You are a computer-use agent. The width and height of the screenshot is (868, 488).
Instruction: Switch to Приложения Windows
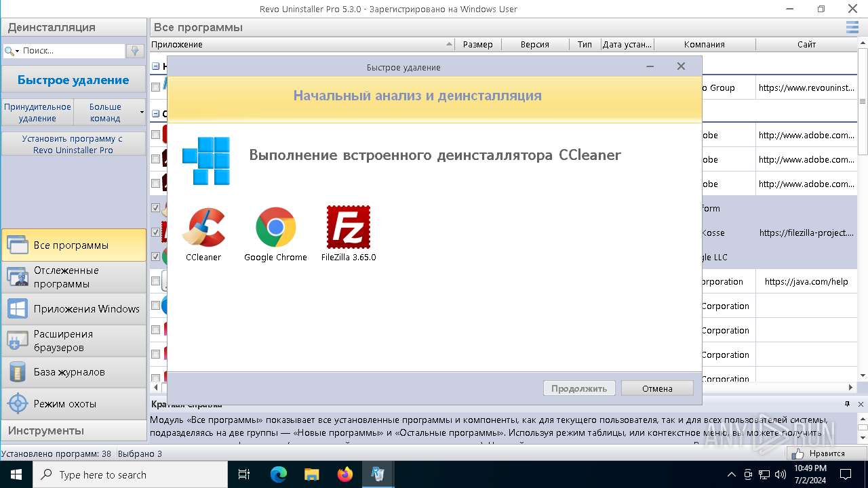[x=73, y=308]
